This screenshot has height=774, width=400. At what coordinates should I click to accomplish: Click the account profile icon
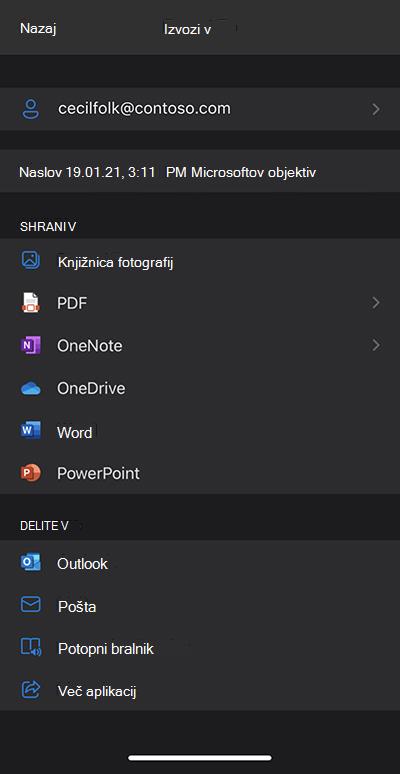[x=31, y=109]
